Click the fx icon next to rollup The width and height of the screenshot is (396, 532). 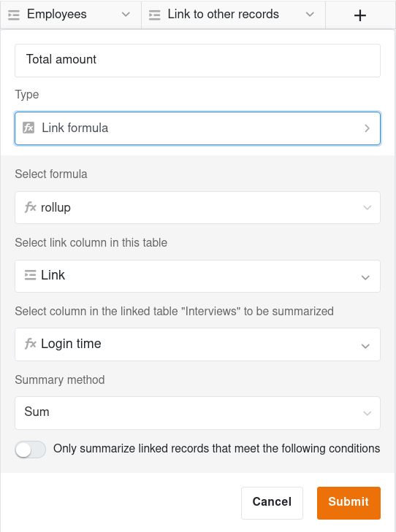point(30,207)
